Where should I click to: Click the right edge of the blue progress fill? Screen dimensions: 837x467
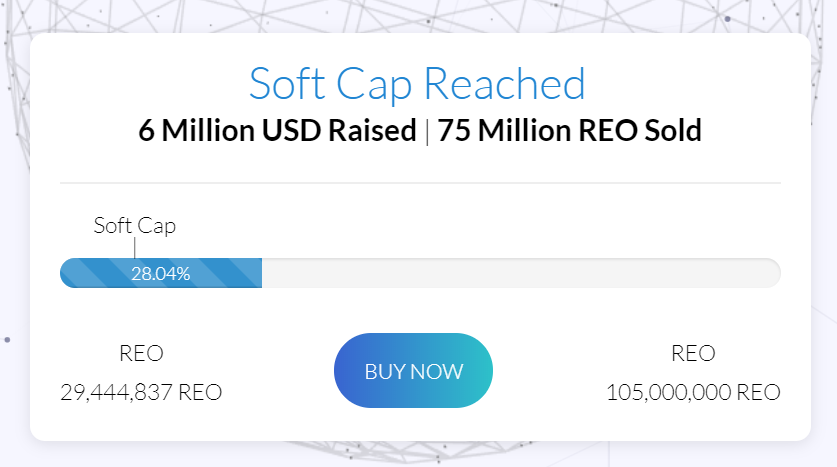click(x=261, y=273)
